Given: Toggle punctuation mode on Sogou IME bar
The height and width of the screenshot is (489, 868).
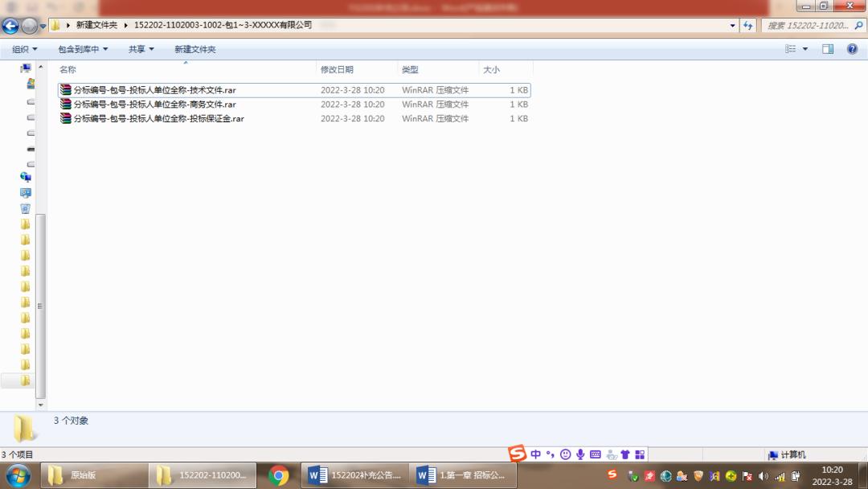Looking at the screenshot, I should 551,454.
